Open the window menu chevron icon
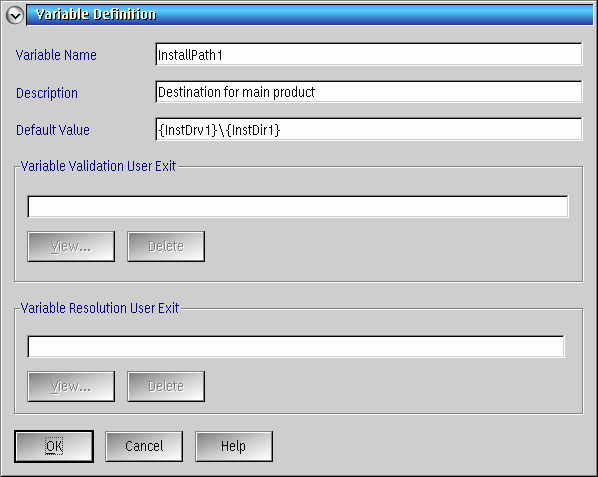This screenshot has height=477, width=598. 15,15
